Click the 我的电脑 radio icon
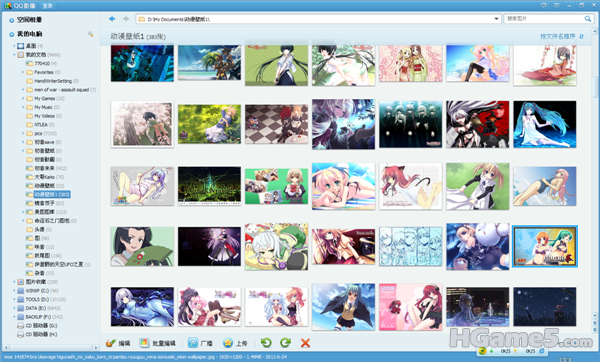 tap(11, 34)
